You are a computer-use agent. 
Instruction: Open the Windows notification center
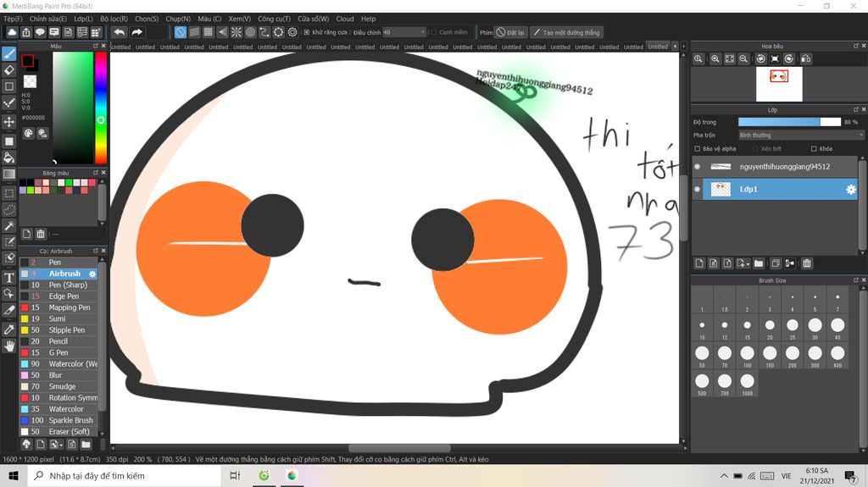click(x=850, y=476)
